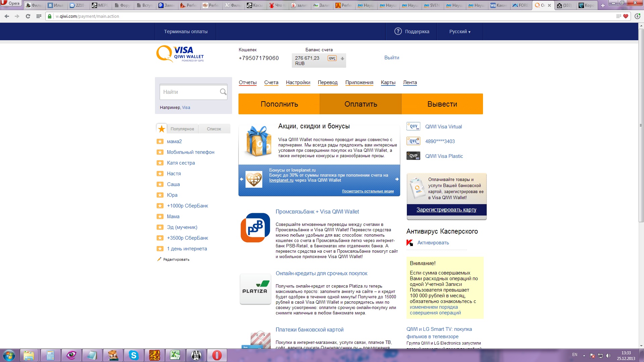Click star icon next to 'Эд (мученик)'
This screenshot has width=644, height=362.
tap(160, 227)
